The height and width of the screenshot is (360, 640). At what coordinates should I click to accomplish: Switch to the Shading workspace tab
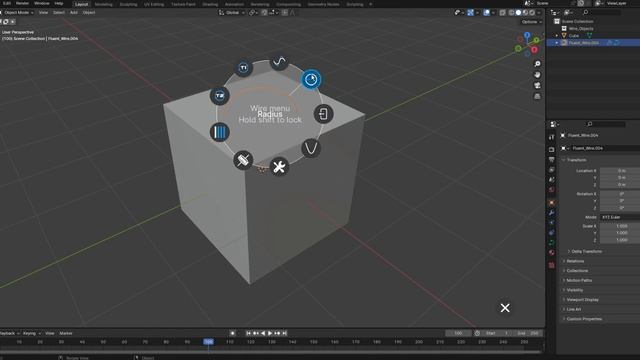click(x=210, y=4)
